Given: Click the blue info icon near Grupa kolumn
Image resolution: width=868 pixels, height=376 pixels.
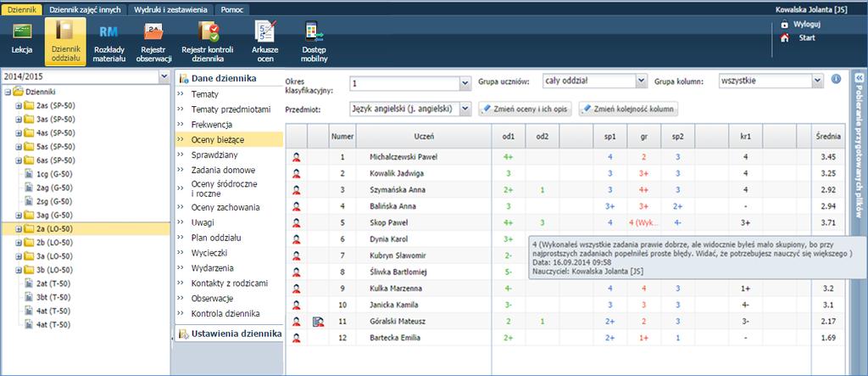Looking at the screenshot, I should (836, 79).
